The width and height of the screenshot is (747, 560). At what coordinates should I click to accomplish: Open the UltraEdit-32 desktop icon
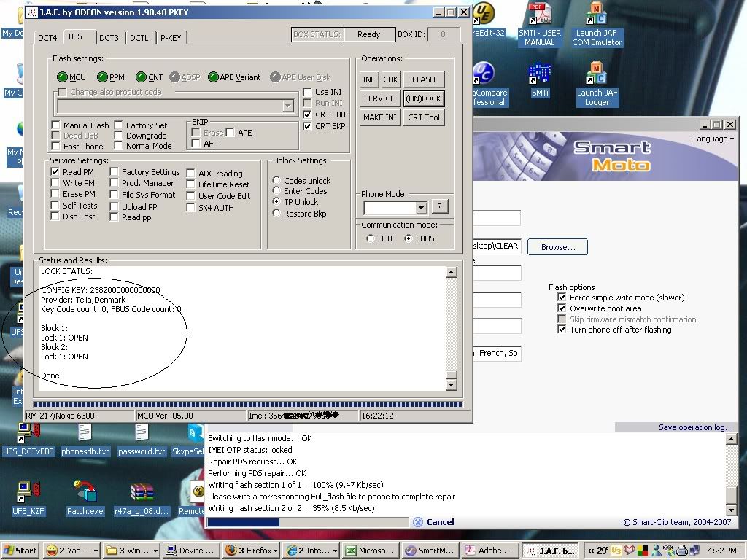click(x=489, y=20)
